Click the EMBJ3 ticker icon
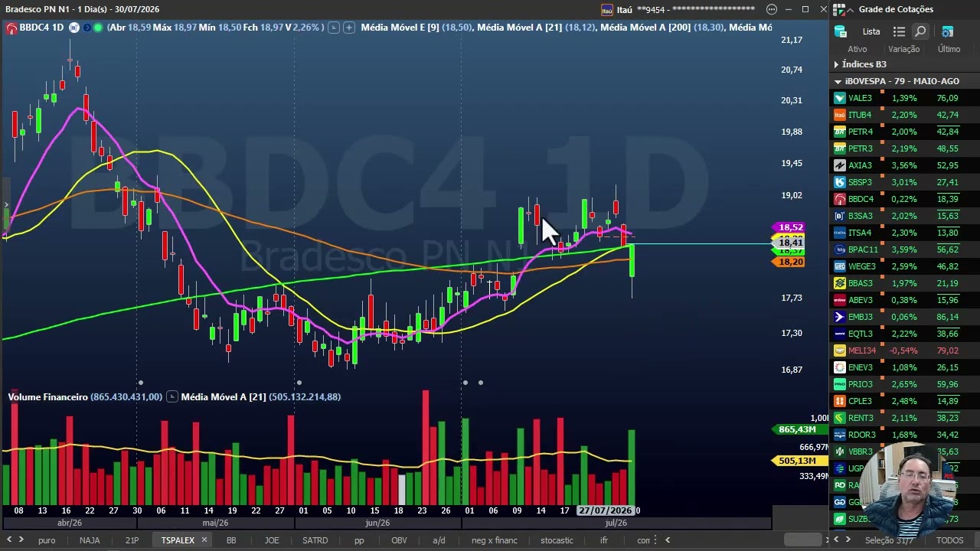The width and height of the screenshot is (980, 551). (x=840, y=317)
